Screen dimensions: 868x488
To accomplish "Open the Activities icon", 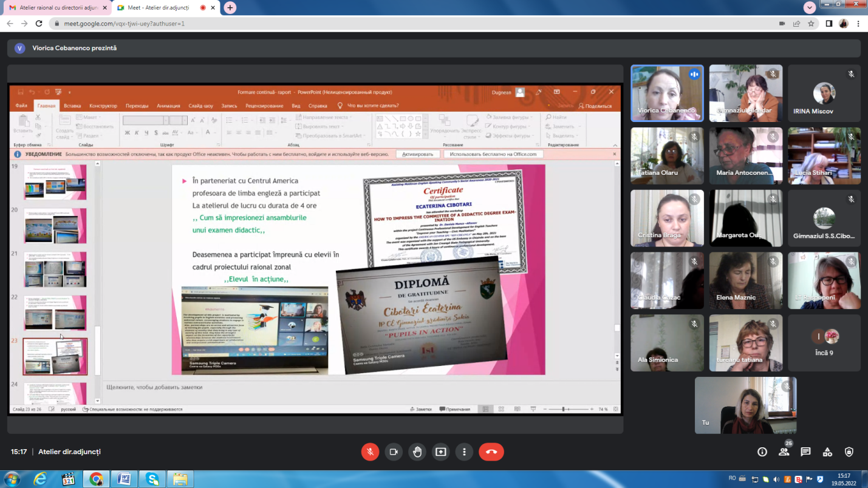I will click(x=827, y=452).
